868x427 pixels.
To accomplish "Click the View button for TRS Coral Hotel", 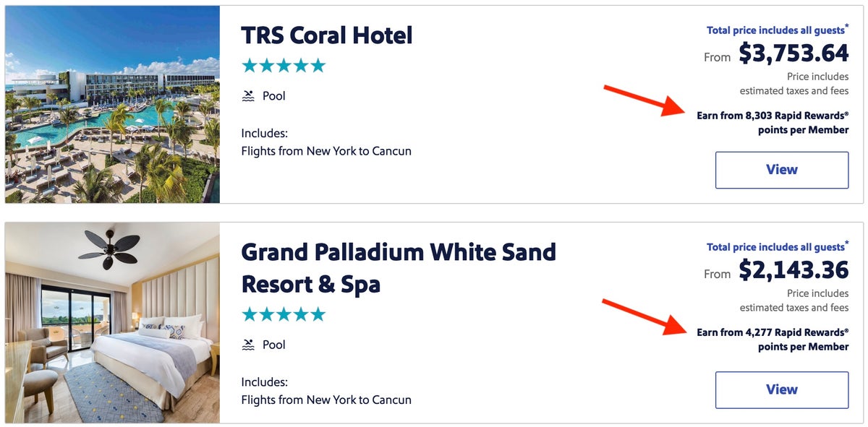I will 782,170.
